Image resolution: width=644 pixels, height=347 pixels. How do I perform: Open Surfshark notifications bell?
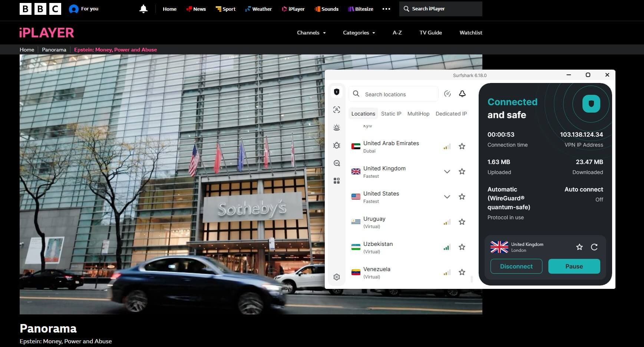[462, 94]
